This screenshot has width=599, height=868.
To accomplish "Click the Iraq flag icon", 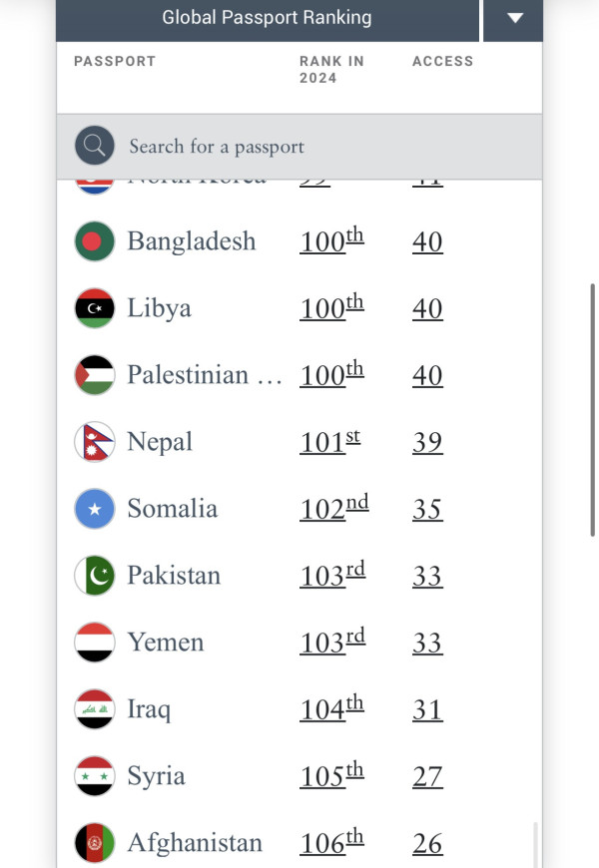I will coord(95,709).
